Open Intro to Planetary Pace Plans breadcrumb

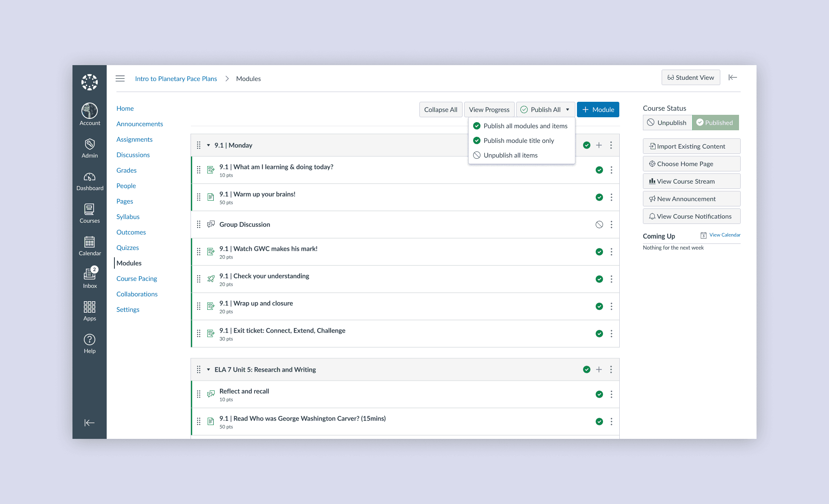click(176, 79)
